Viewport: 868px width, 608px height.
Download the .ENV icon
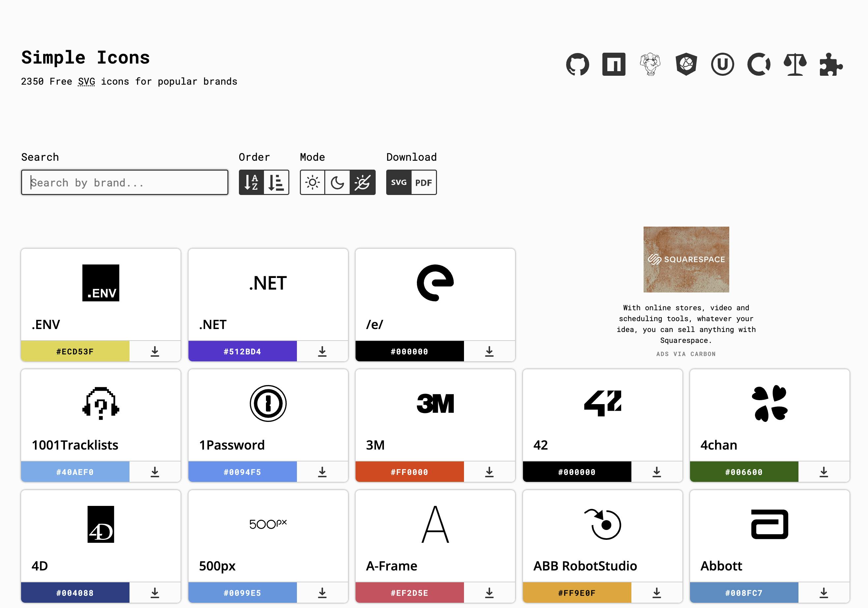pyautogui.click(x=155, y=351)
